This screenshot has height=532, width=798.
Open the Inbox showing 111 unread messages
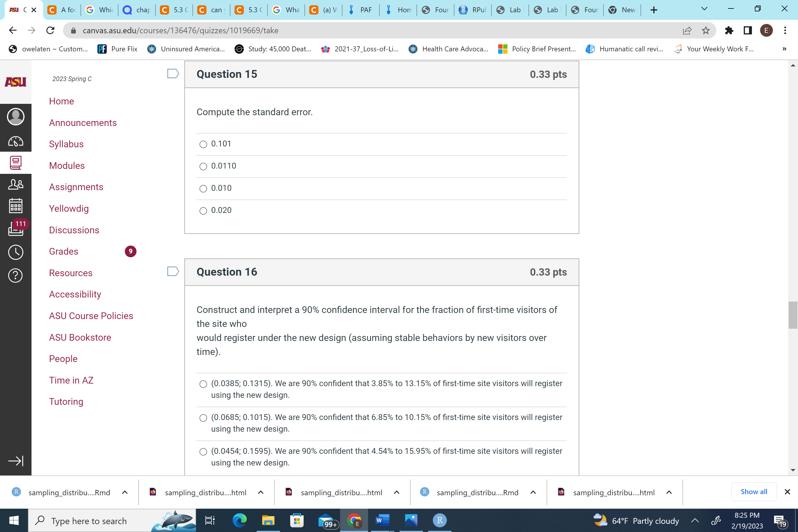(x=16, y=229)
